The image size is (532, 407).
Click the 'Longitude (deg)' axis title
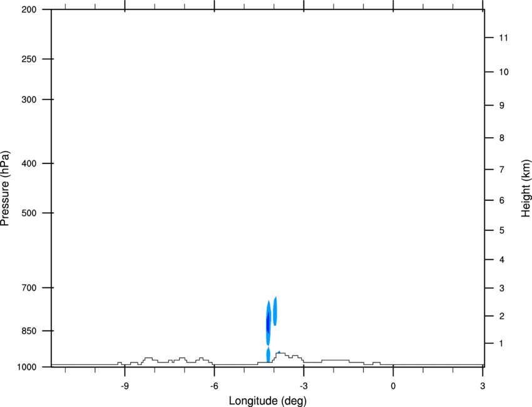[268, 401]
